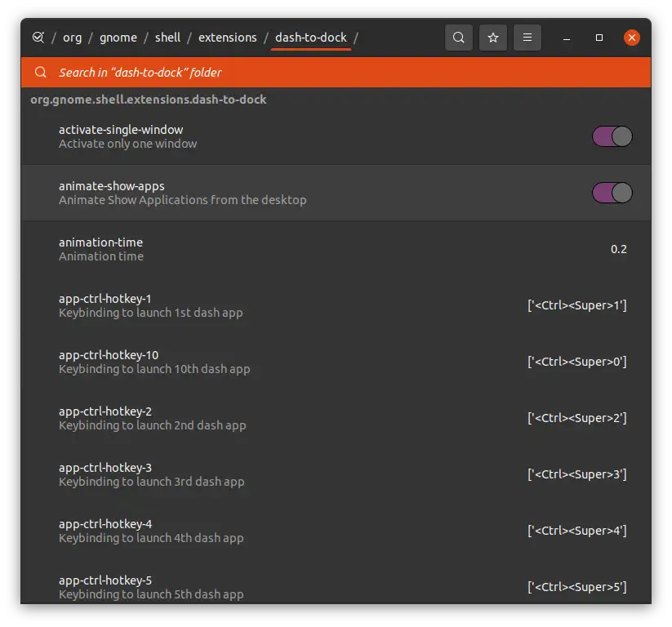Toggle animate-show-apps switch
Viewport: 672px width, 627px height.
pyautogui.click(x=612, y=193)
